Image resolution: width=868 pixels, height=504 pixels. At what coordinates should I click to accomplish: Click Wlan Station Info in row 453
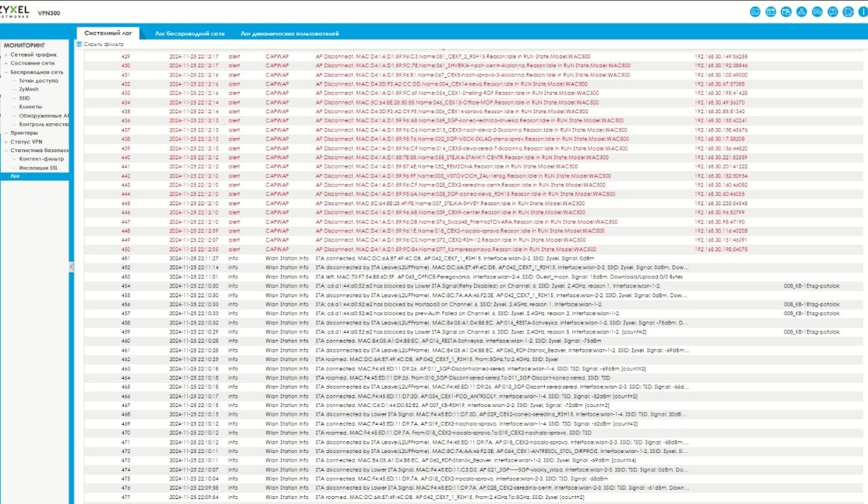(287, 277)
